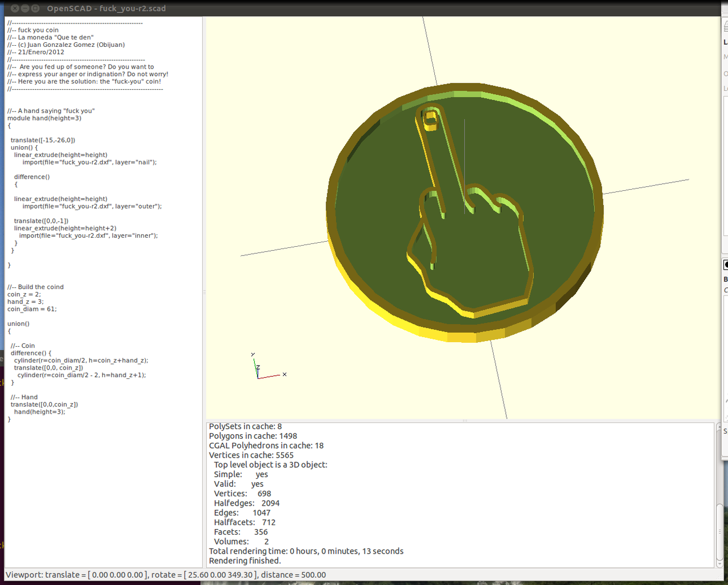Image resolution: width=728 pixels, height=585 pixels.
Task: Click the console scrollbar down arrow
Action: [719, 564]
